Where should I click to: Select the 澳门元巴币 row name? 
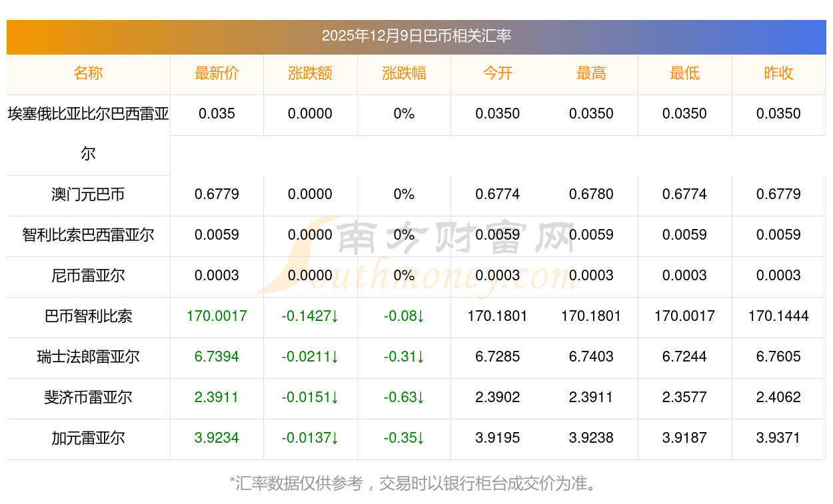(88, 195)
